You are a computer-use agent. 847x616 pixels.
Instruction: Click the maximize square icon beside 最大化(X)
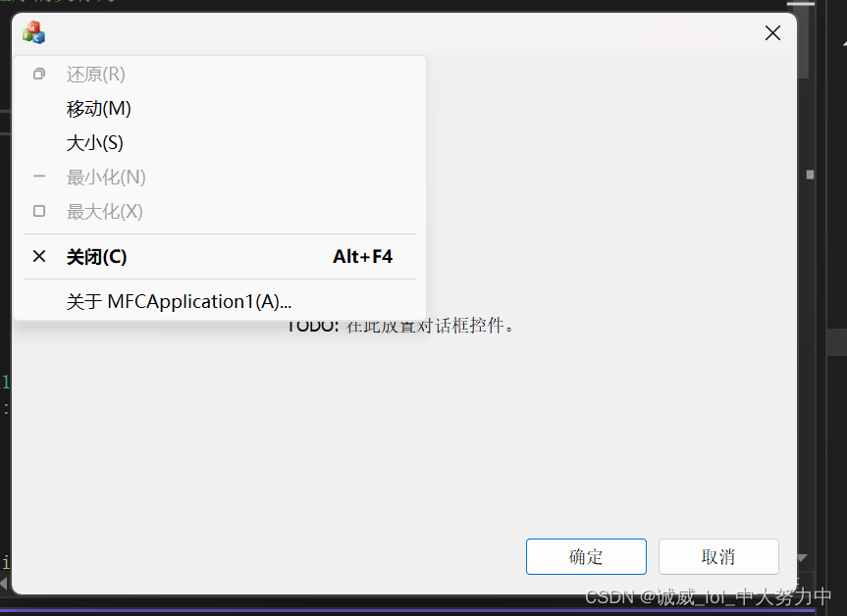(x=39, y=211)
